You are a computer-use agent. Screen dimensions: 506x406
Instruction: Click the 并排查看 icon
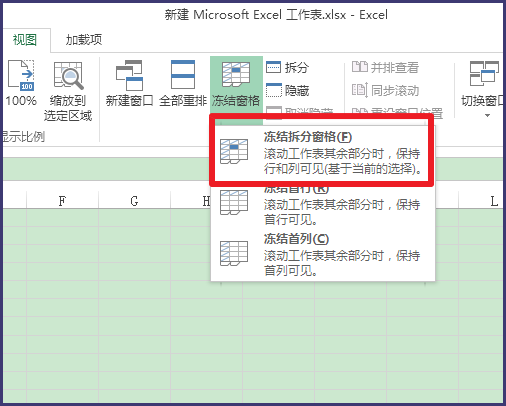360,67
